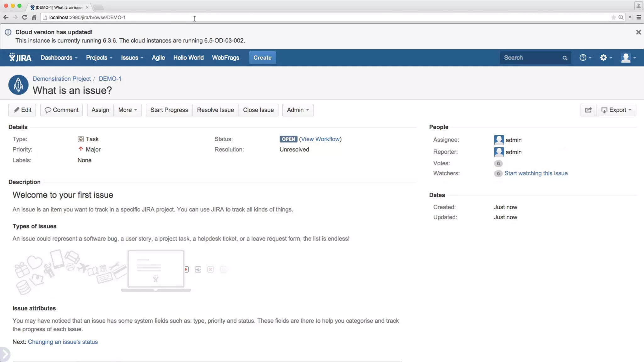Dismiss the cloud version update banner
The height and width of the screenshot is (362, 644).
[x=638, y=32]
